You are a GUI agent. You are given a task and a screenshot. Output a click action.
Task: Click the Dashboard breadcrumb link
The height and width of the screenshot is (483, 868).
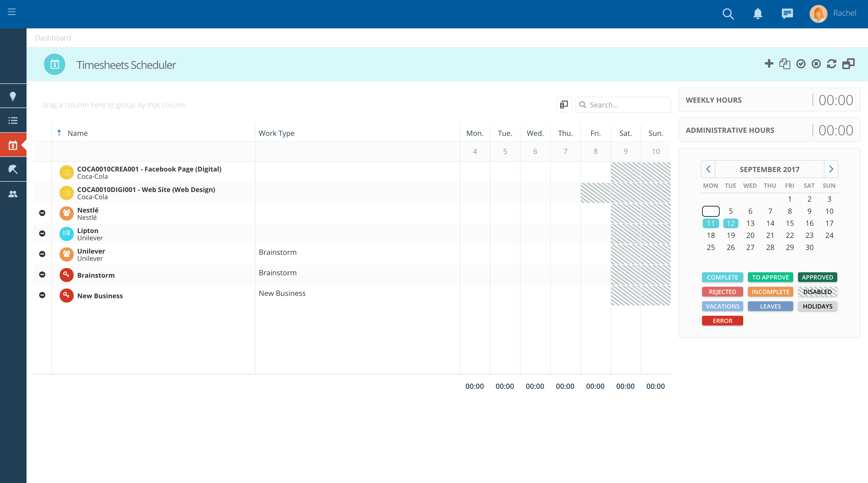coord(53,38)
